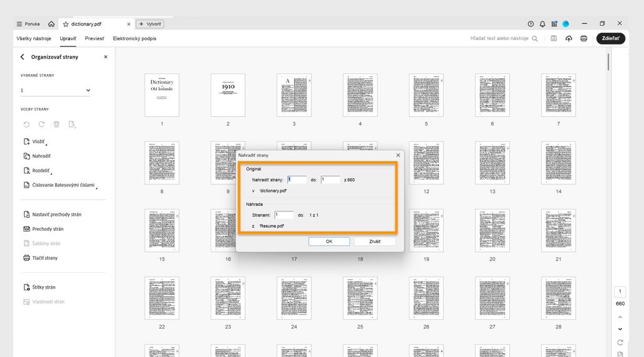Close the Nahradiť strany dialog
This screenshot has width=644, height=357.
pyautogui.click(x=398, y=156)
